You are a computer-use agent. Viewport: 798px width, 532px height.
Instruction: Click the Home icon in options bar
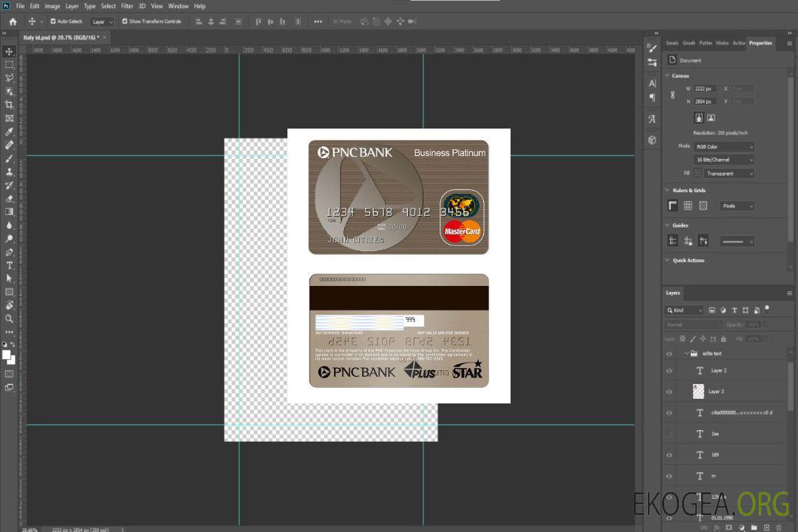(13, 21)
